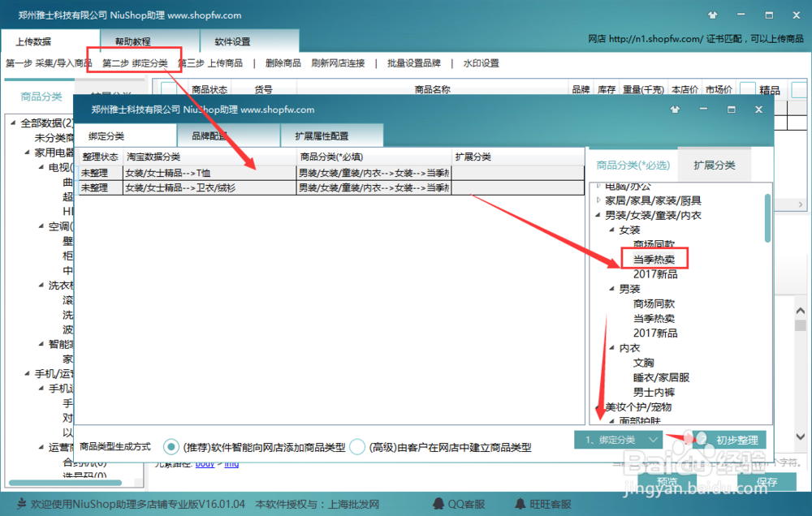This screenshot has width=812, height=516.
Task: Select 商品分类 tab in main window sidebar
Action: [41, 97]
